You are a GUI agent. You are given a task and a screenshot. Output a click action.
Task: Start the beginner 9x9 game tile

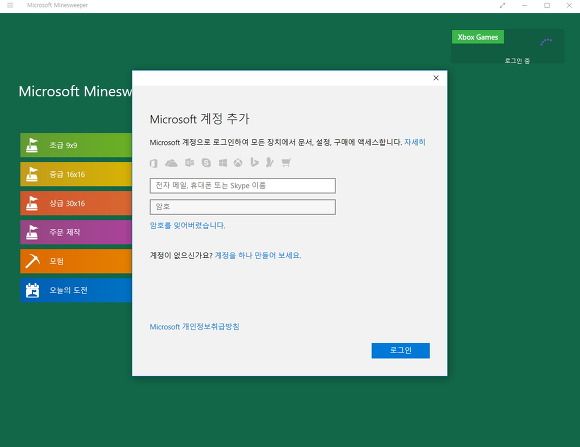coord(76,145)
